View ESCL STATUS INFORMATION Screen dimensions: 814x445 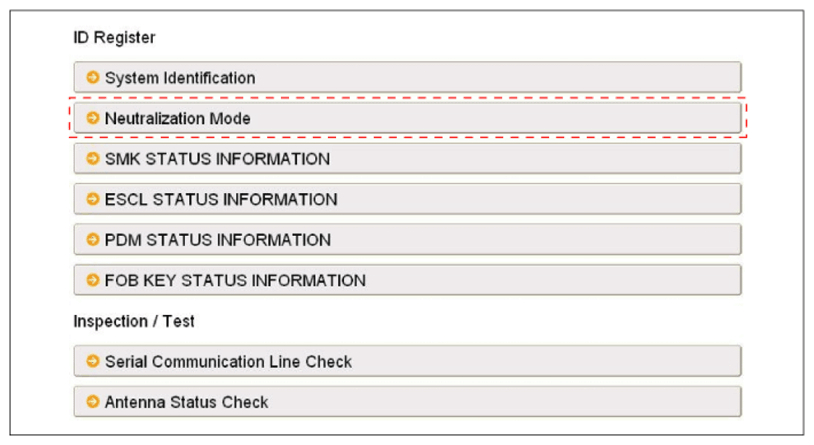click(220, 199)
